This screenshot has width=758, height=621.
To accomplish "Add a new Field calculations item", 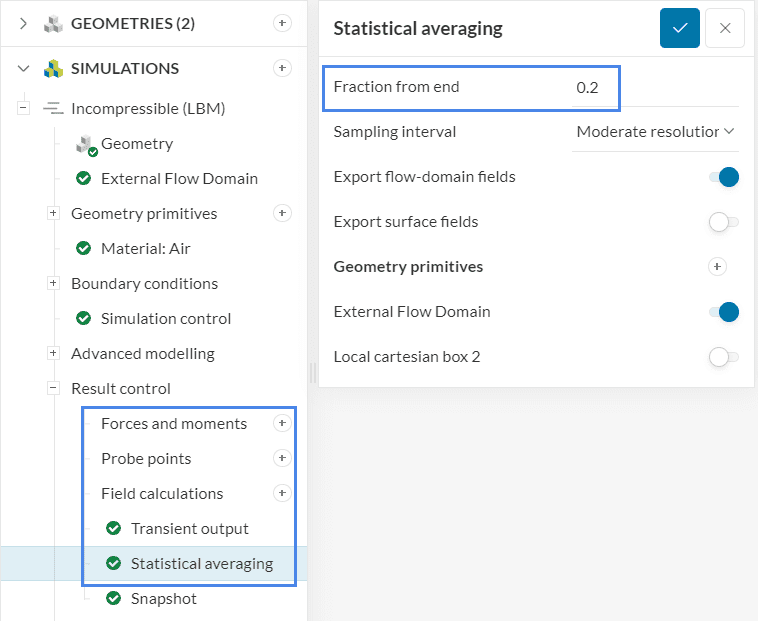I will 282,493.
